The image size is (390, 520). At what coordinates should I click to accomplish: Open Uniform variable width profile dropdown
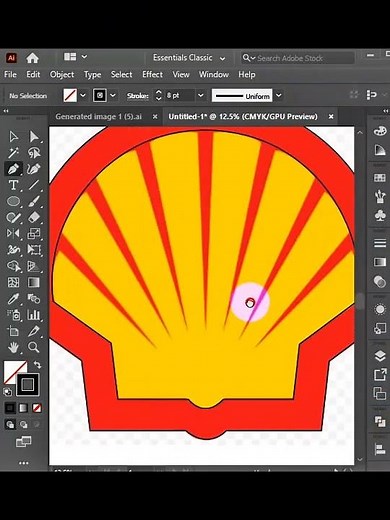(279, 96)
